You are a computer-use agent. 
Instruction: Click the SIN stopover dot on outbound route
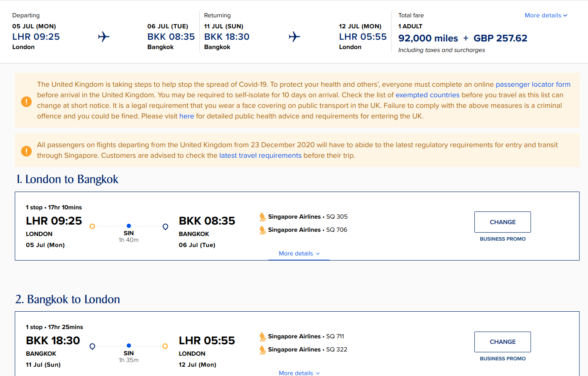129,226
